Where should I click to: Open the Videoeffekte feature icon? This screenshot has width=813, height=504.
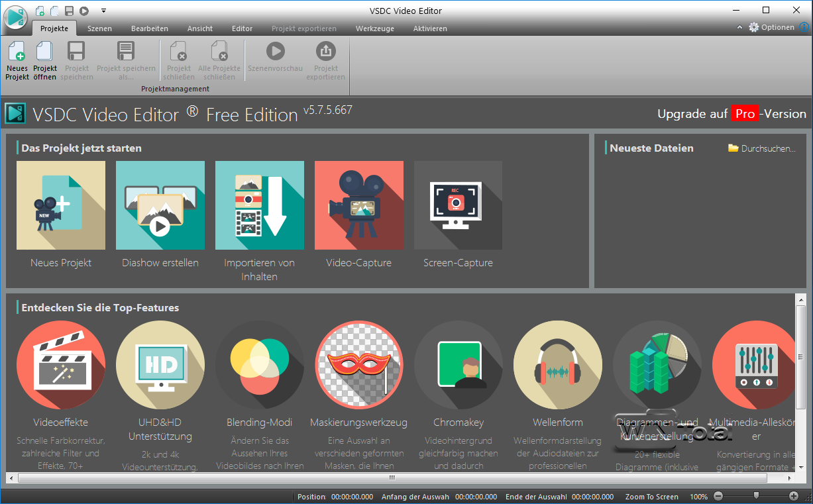[x=60, y=365]
